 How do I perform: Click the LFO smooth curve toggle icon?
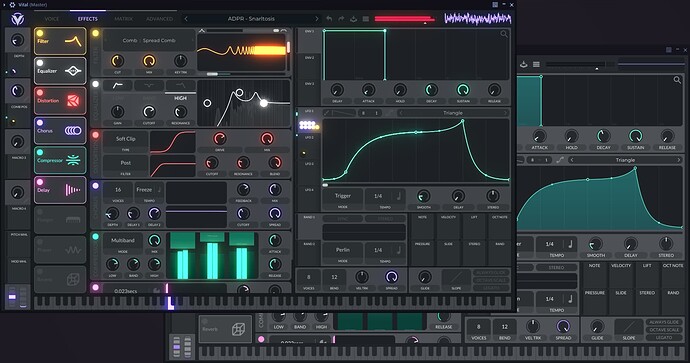(390, 113)
